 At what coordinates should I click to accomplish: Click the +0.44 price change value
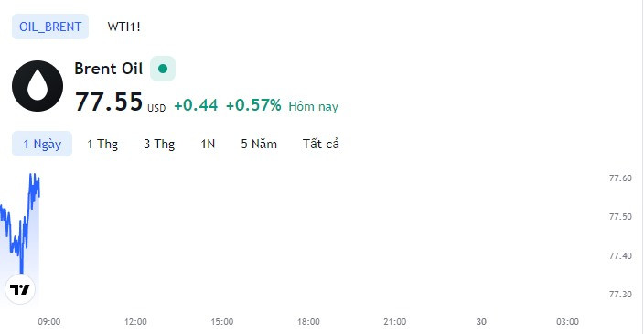[x=196, y=105]
